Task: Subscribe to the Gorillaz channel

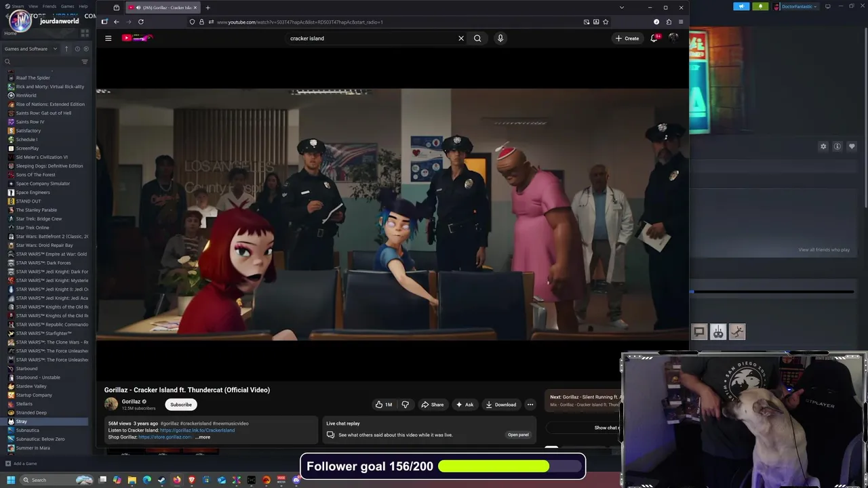Action: [x=181, y=405]
